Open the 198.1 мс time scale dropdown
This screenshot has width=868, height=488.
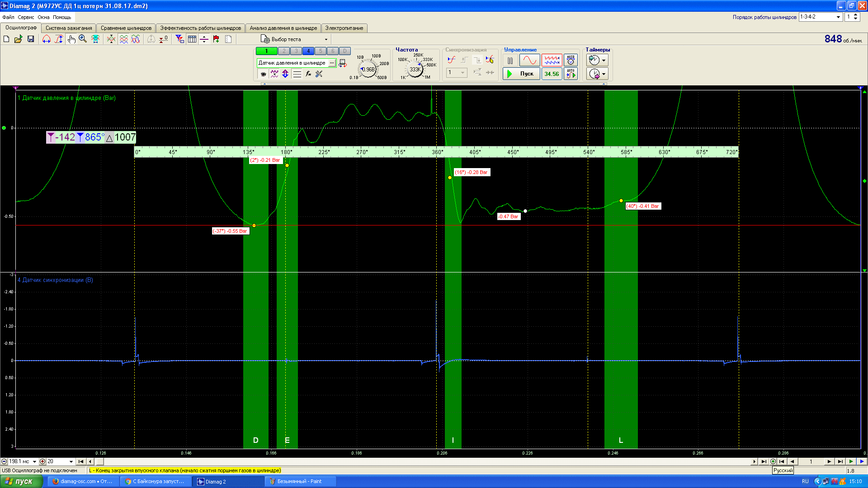(x=34, y=462)
